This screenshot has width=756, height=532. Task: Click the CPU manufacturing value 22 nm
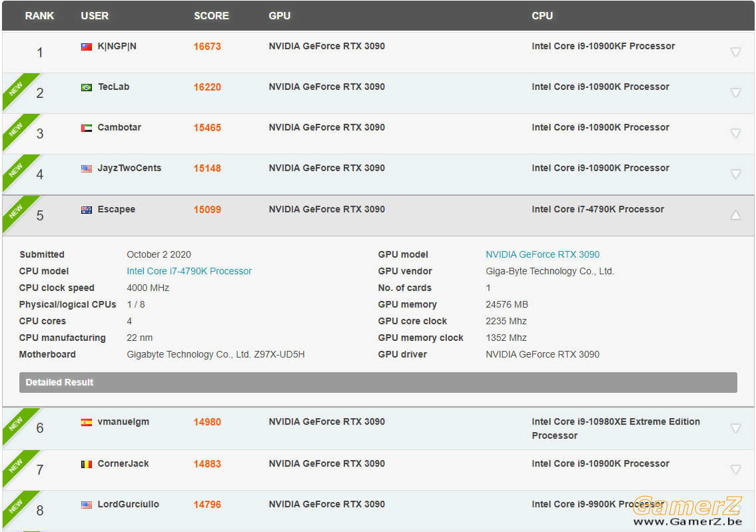click(x=139, y=338)
